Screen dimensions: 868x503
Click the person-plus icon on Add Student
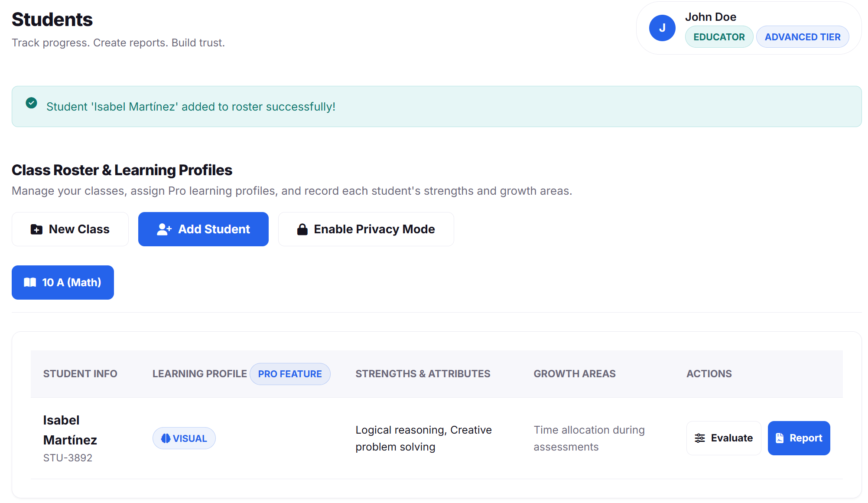pyautogui.click(x=164, y=229)
